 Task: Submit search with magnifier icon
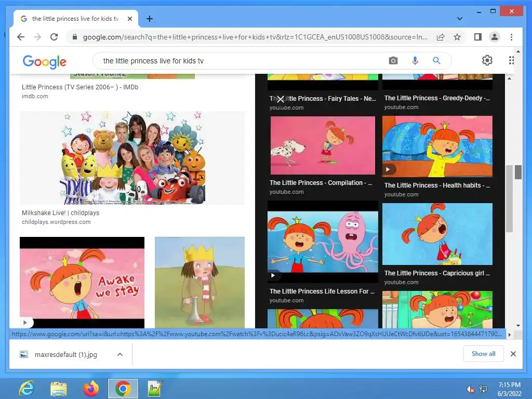click(436, 61)
